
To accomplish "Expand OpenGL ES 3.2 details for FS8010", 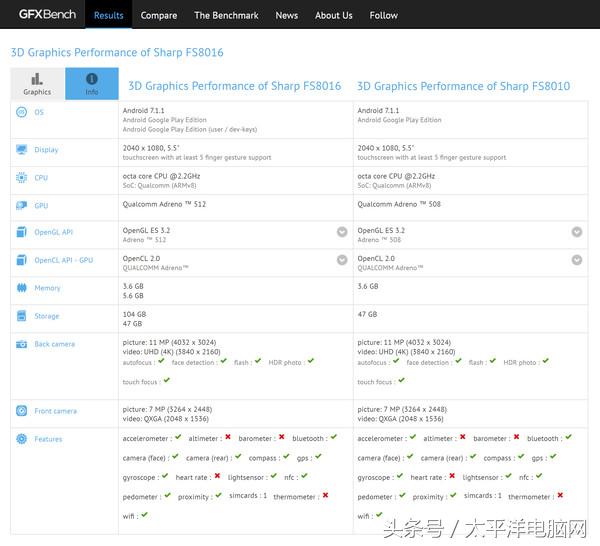I will coord(577,232).
